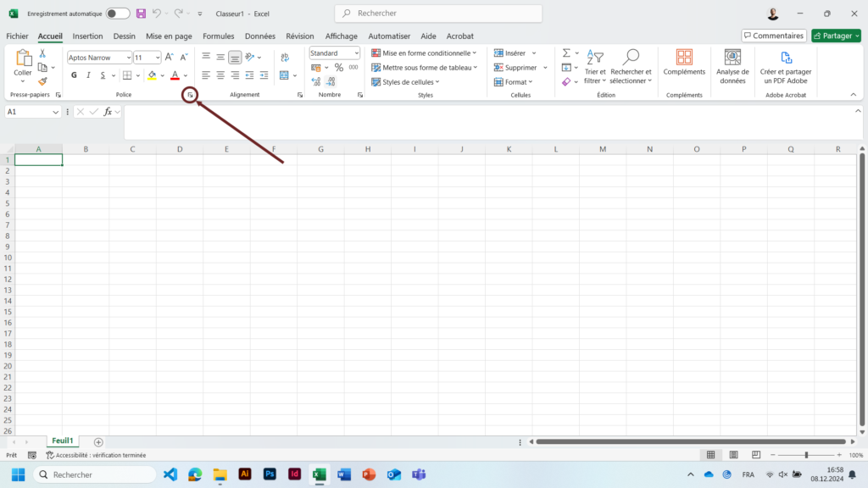
Task: Click Decrease Decimal icon
Action: point(331,81)
